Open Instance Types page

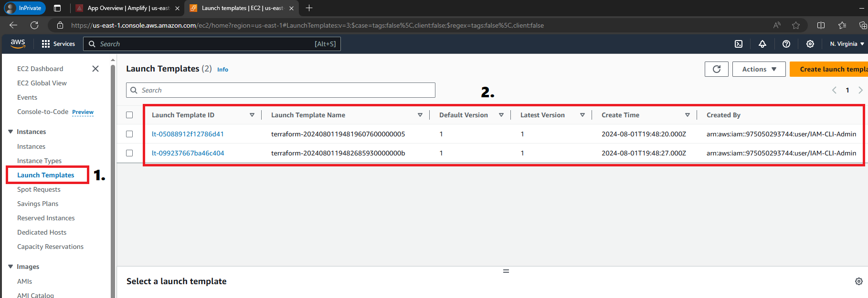coord(39,161)
